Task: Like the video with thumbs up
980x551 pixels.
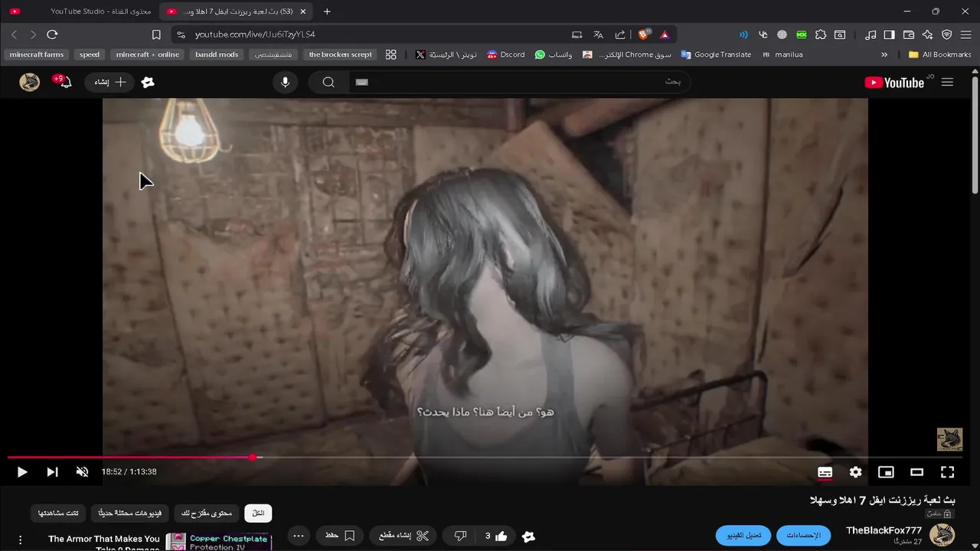Action: [495, 536]
